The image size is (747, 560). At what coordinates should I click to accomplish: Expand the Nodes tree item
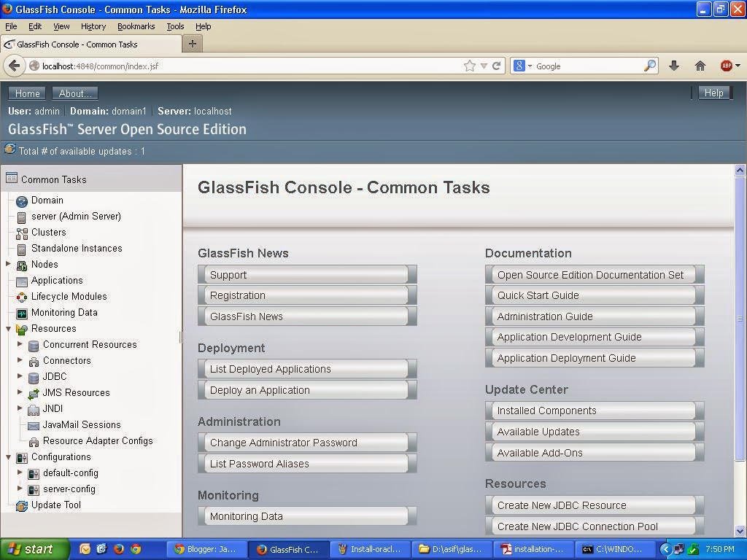pos(9,264)
